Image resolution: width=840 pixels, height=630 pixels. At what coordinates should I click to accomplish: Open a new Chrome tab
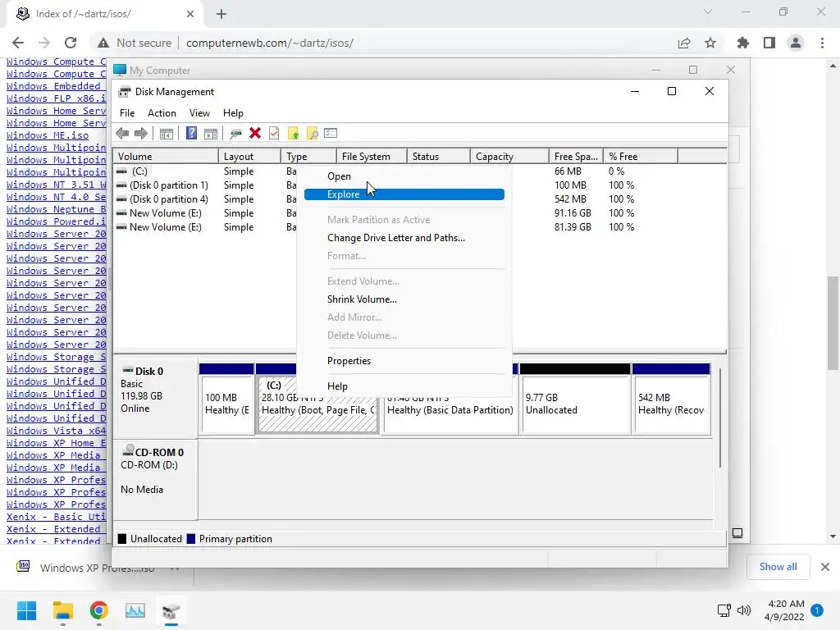(221, 15)
